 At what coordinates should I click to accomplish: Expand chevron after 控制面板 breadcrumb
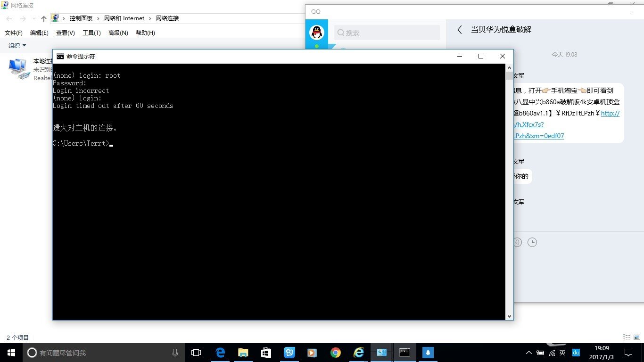click(x=99, y=18)
